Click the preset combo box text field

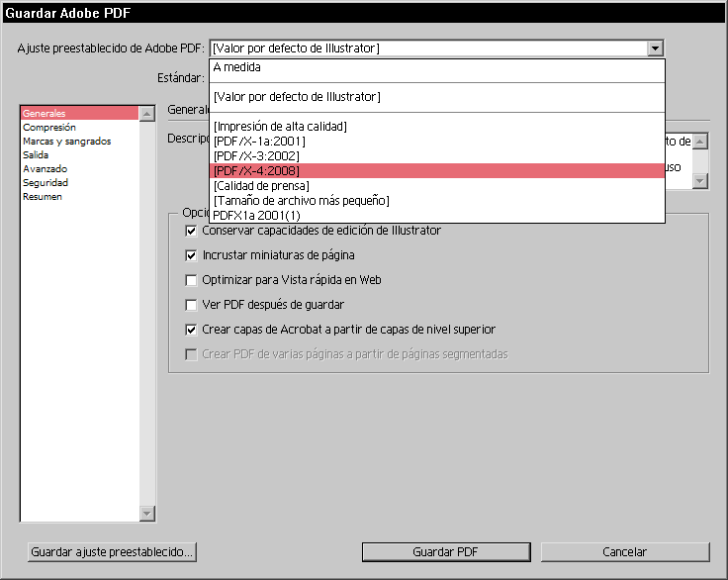428,48
